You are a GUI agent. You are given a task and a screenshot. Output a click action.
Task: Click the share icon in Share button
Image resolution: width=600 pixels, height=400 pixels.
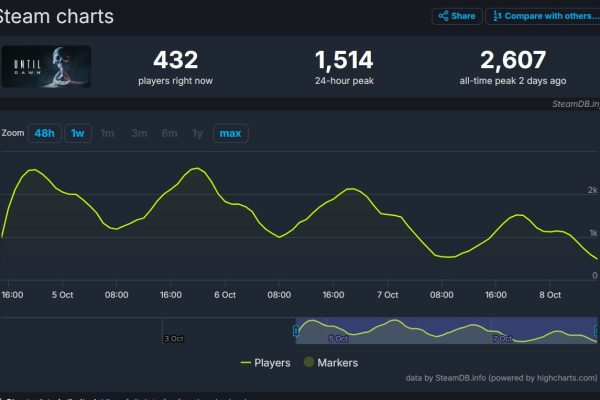443,16
